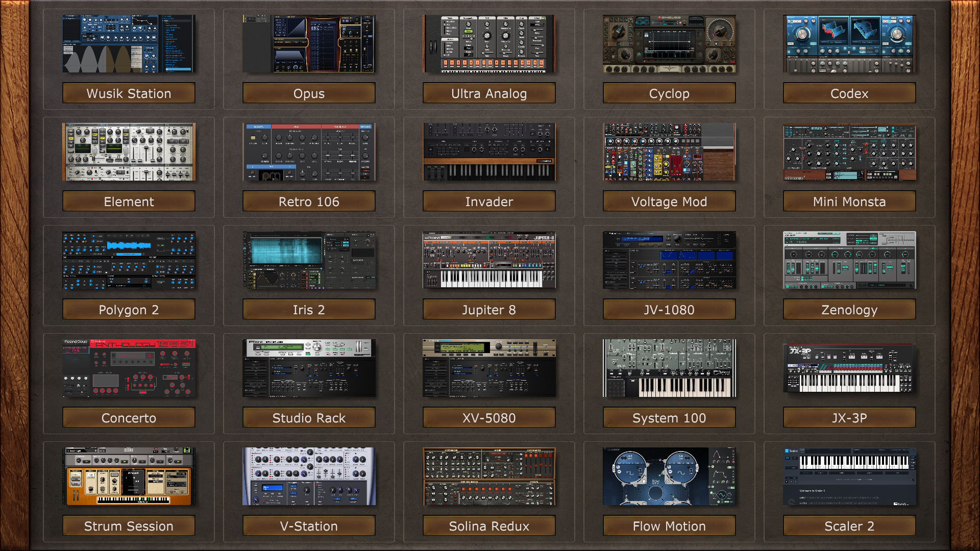Click the Element label button
The width and height of the screenshot is (980, 551).
129,202
